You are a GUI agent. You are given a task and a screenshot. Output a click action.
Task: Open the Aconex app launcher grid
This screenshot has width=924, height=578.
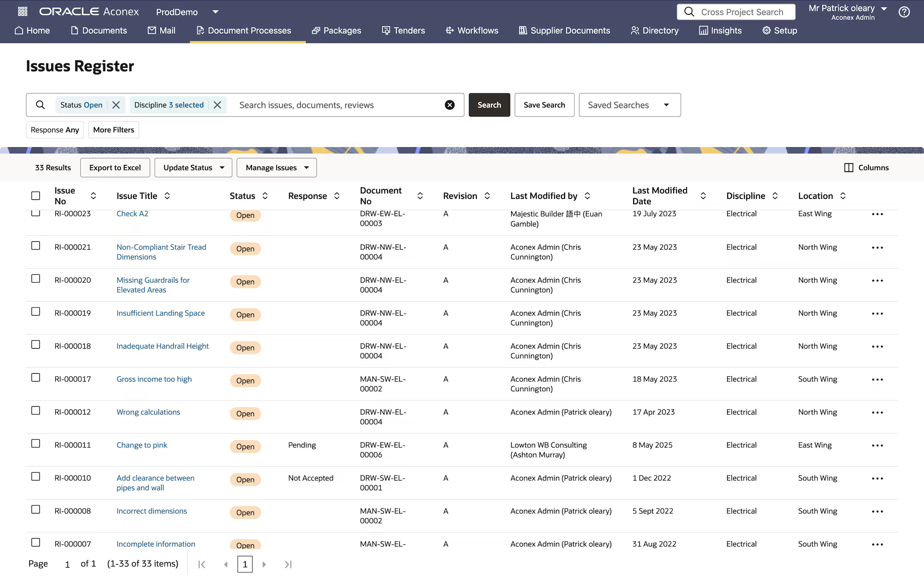[x=22, y=11]
